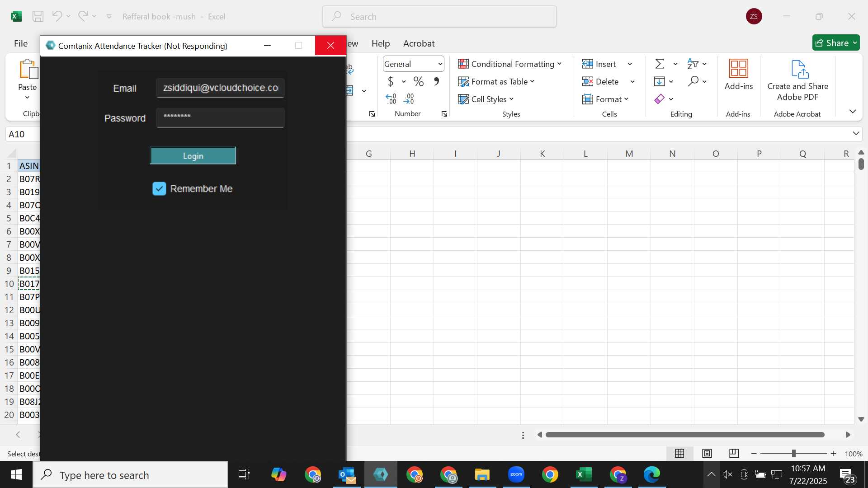Switch to Page Break Preview

tap(734, 453)
